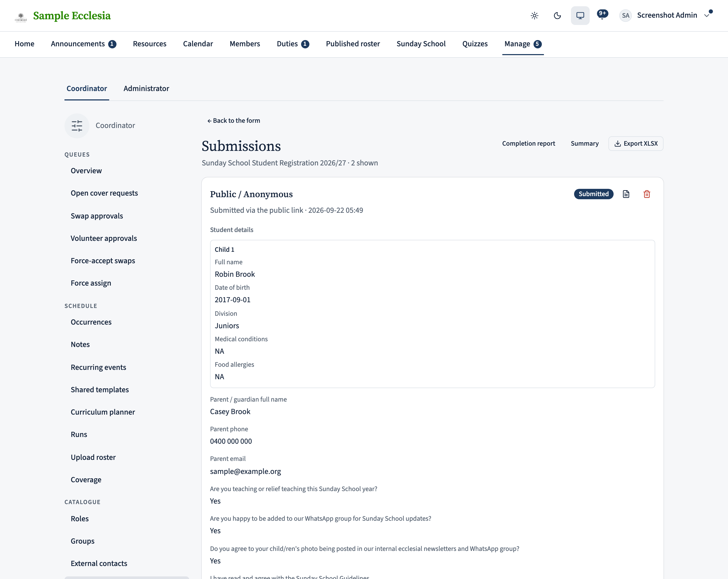
Task: Click the Sample Ecclesia title text
Action: tap(72, 16)
